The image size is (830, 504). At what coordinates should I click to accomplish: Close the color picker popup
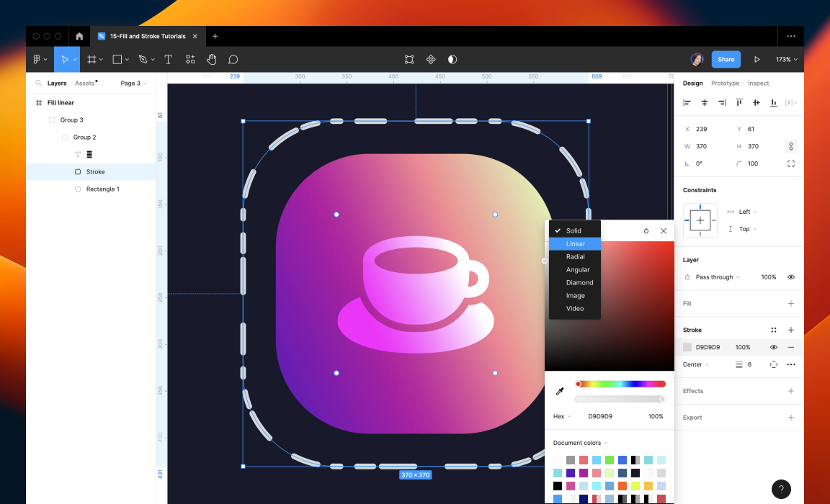tap(664, 231)
